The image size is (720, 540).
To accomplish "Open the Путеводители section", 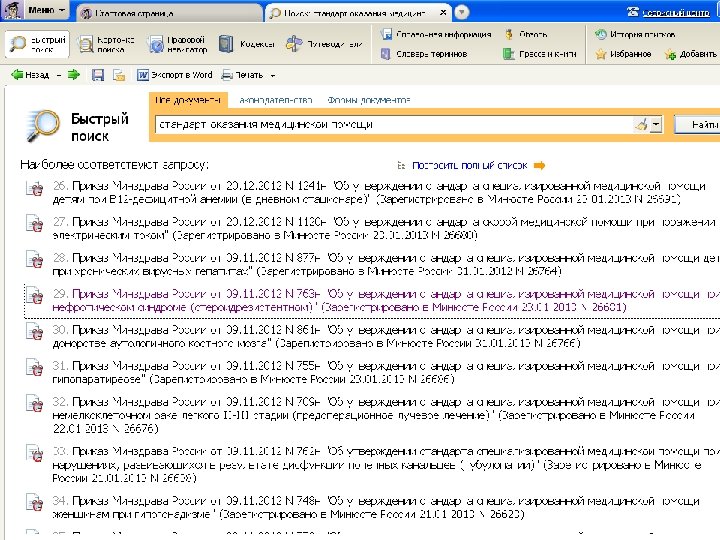I will [x=324, y=44].
